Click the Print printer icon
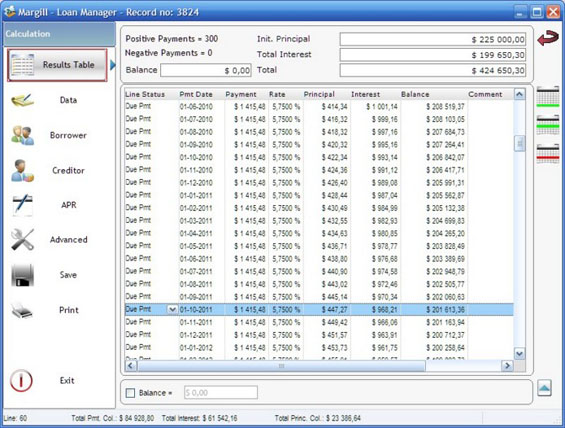Viewport: 565px width, 428px height. coord(22,310)
